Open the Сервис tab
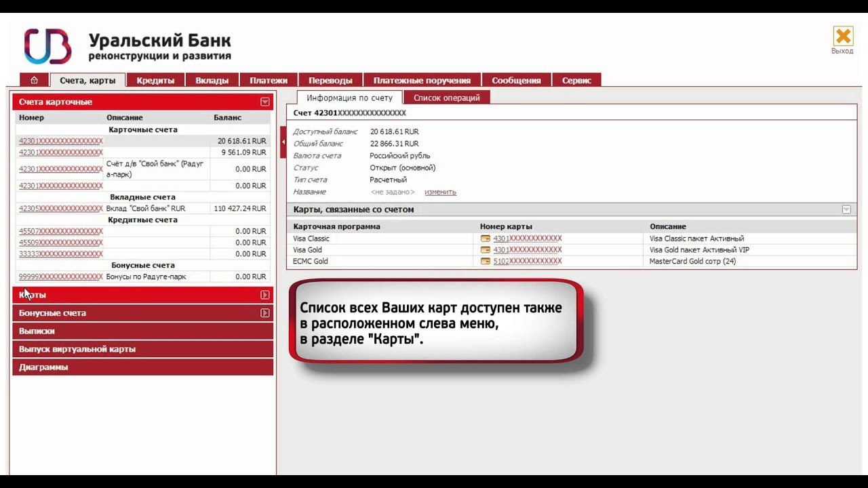The height and width of the screenshot is (488, 868). [576, 80]
